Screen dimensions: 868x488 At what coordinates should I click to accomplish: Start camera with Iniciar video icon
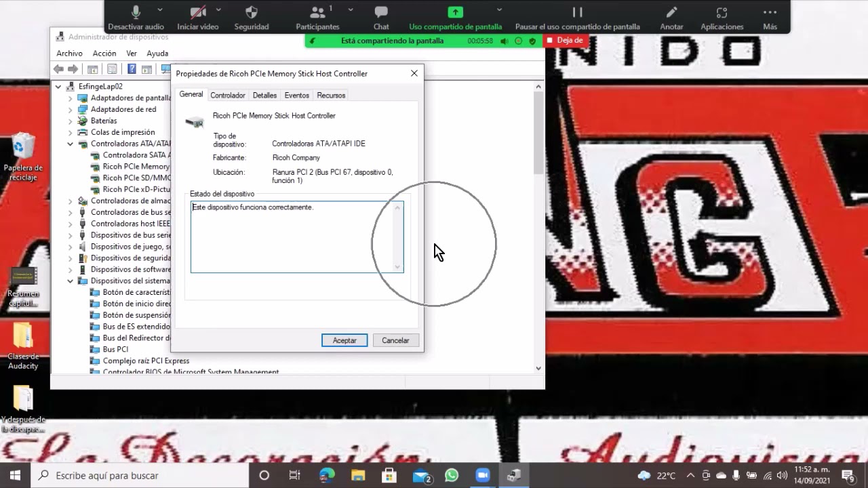point(198,12)
